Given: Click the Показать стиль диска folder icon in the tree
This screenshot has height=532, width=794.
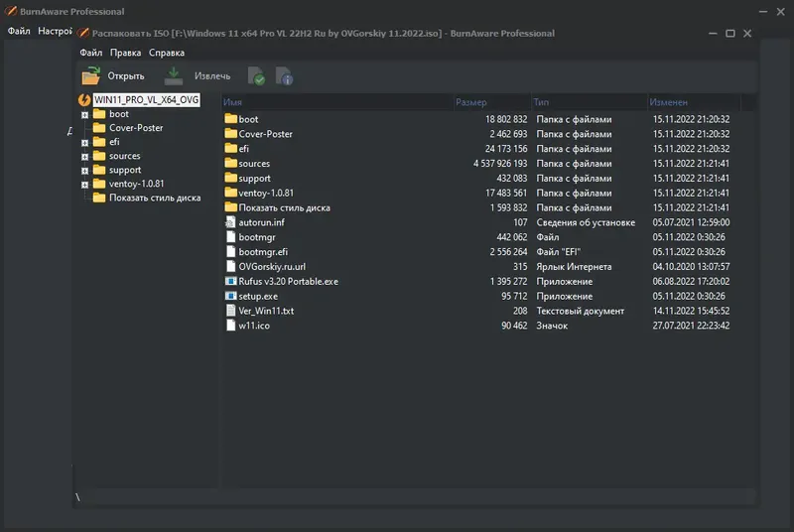Looking at the screenshot, I should pyautogui.click(x=99, y=198).
